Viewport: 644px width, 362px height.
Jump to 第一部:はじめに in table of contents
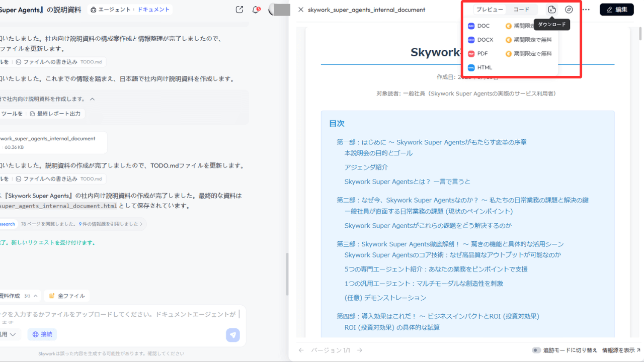pyautogui.click(x=432, y=142)
